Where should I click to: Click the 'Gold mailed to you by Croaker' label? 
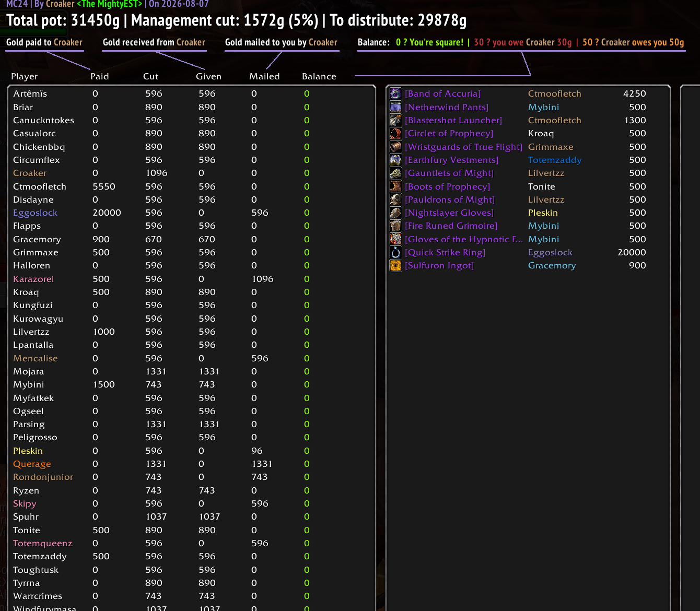281,42
